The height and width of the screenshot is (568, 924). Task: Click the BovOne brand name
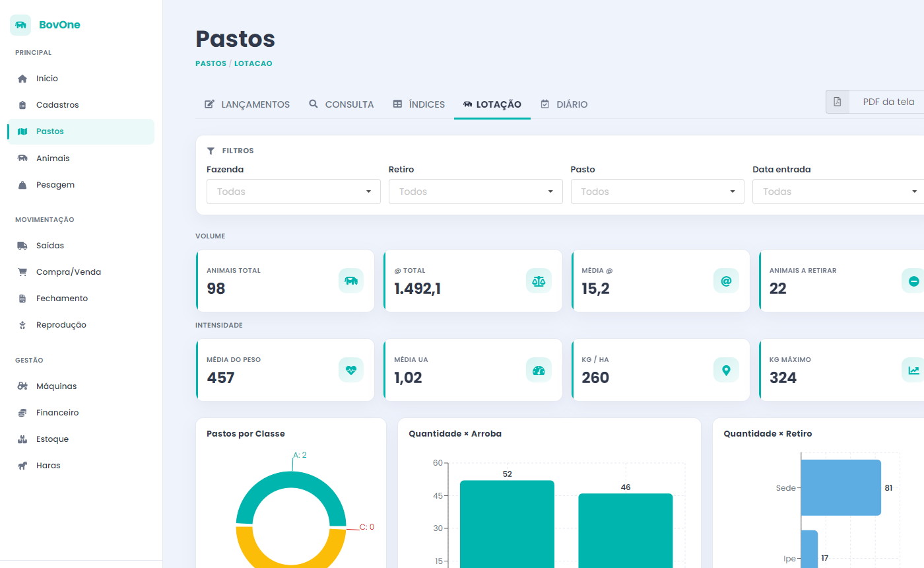pyautogui.click(x=59, y=25)
